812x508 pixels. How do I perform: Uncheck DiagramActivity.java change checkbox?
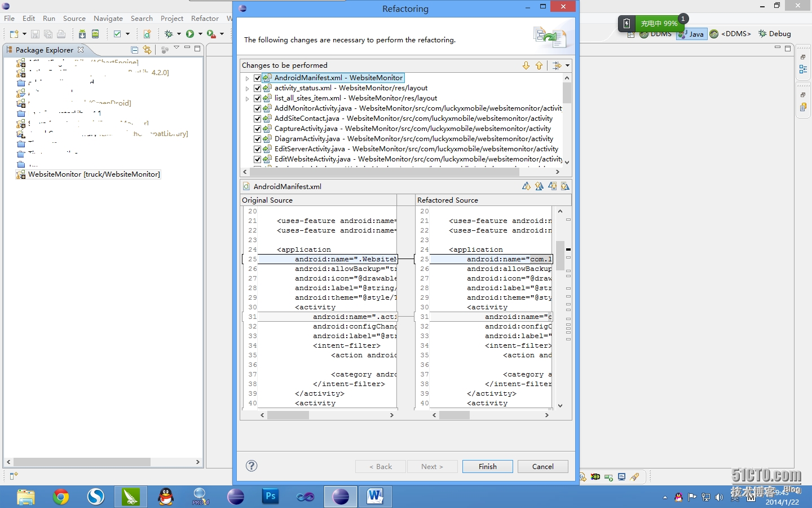point(257,139)
